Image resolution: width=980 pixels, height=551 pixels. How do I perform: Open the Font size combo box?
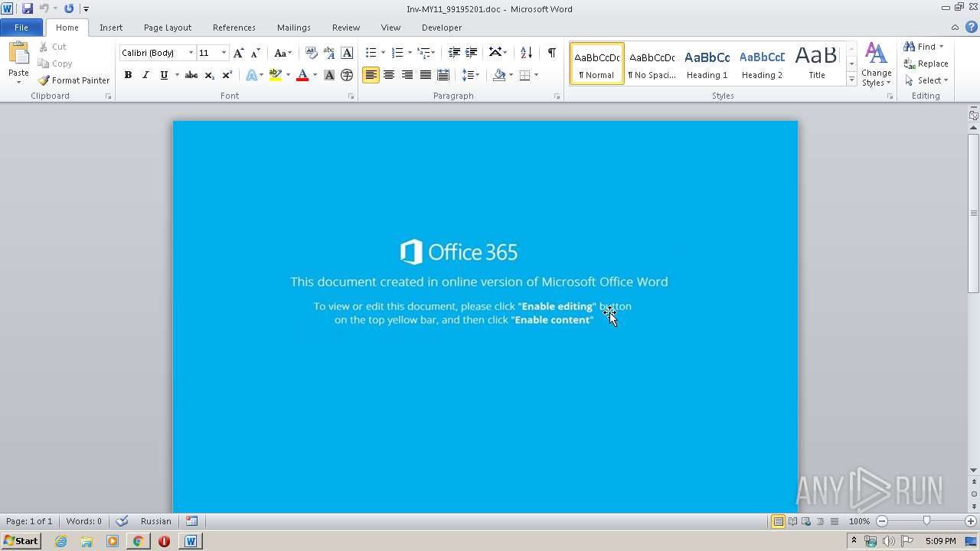click(x=213, y=53)
